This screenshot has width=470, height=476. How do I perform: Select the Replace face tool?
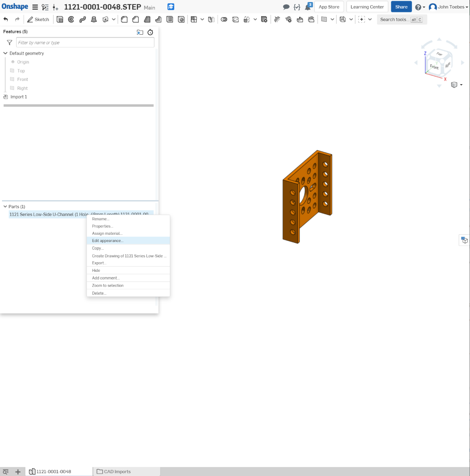tap(311, 19)
